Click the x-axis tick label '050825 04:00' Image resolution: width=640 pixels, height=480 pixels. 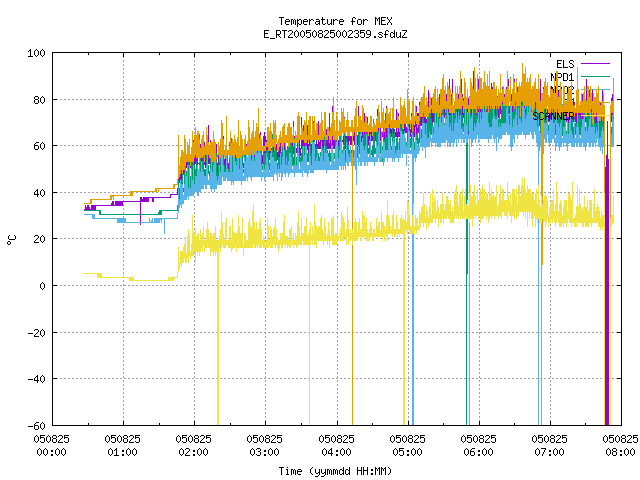(x=336, y=445)
